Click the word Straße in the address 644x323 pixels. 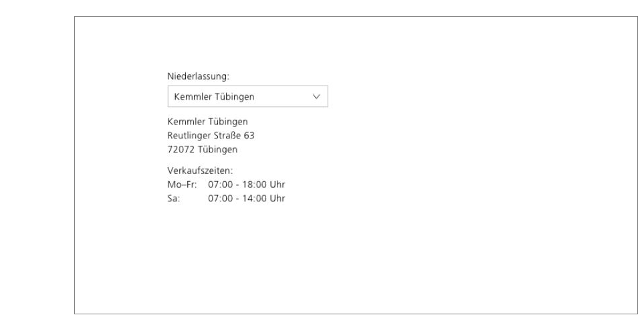pyautogui.click(x=227, y=135)
